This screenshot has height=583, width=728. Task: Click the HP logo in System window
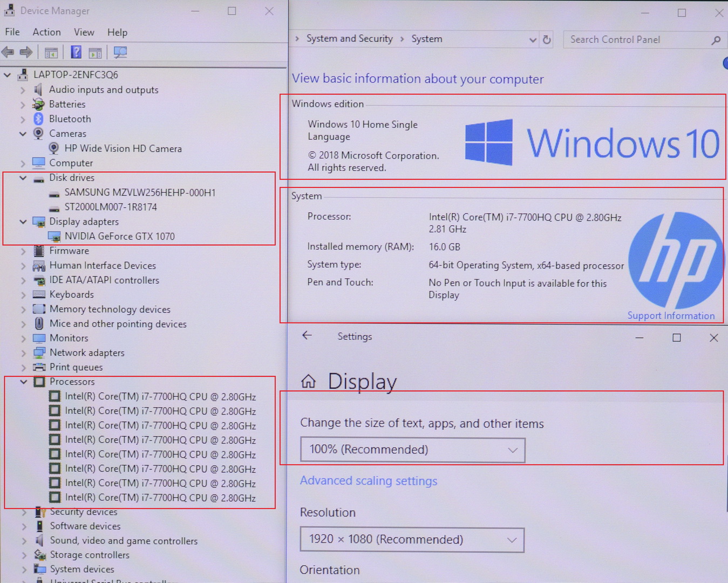tap(676, 260)
